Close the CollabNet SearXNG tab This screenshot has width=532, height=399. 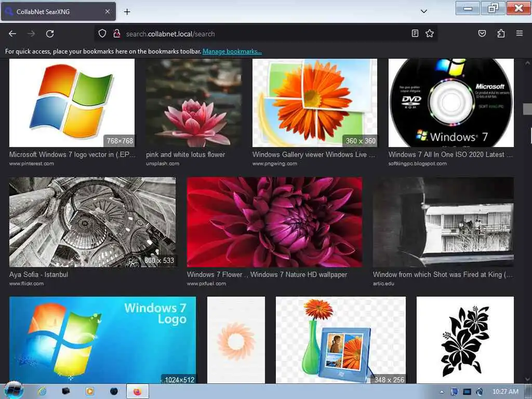coord(107,11)
